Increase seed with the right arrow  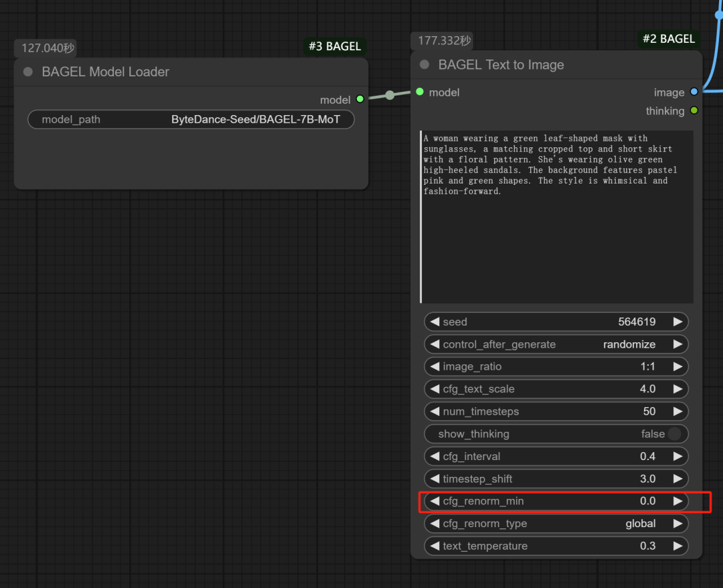(677, 321)
